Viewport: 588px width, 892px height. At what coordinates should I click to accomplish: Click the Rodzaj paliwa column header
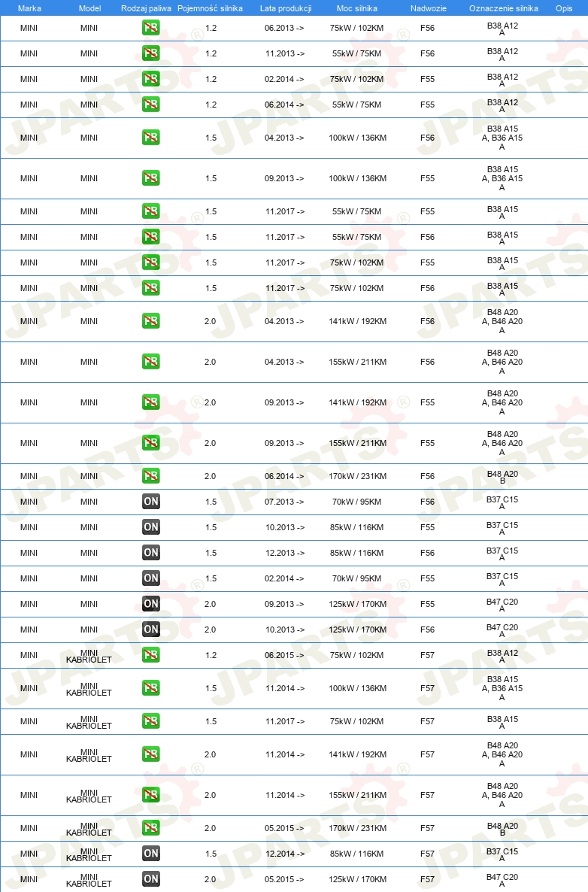[146, 8]
